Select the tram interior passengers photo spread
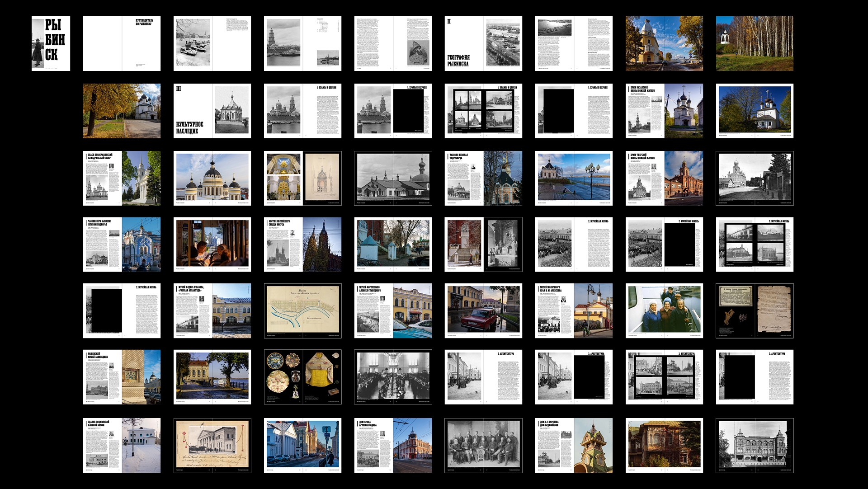Image resolution: width=868 pixels, height=489 pixels. (212, 244)
